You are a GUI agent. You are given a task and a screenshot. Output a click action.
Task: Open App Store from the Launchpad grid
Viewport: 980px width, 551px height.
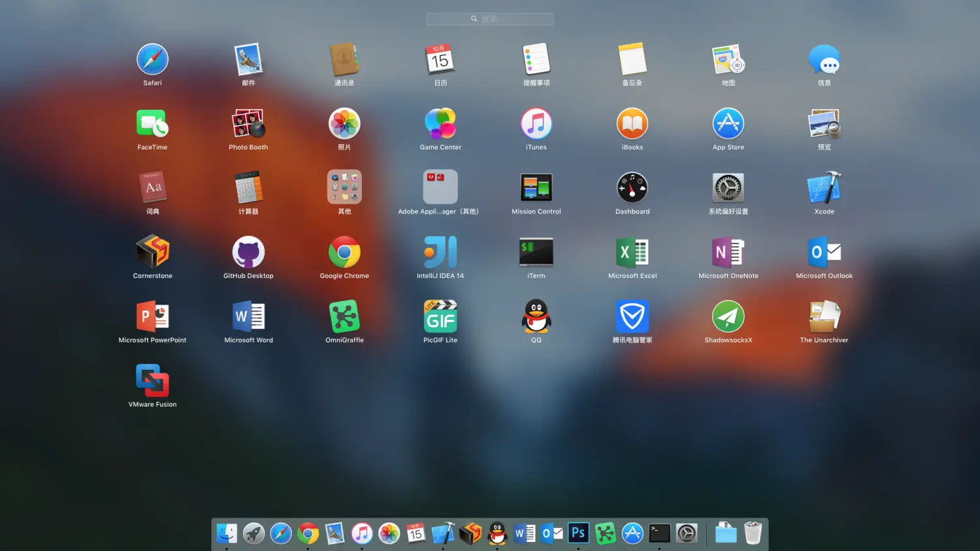point(728,123)
